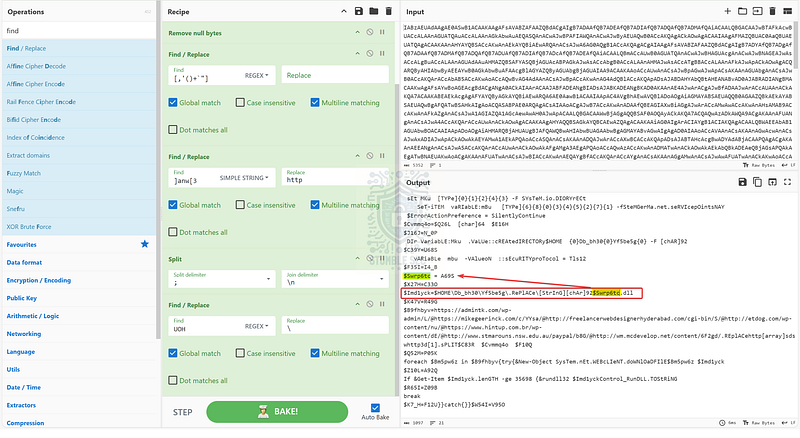
Task: Click the Replace field containing http
Action: (x=335, y=177)
